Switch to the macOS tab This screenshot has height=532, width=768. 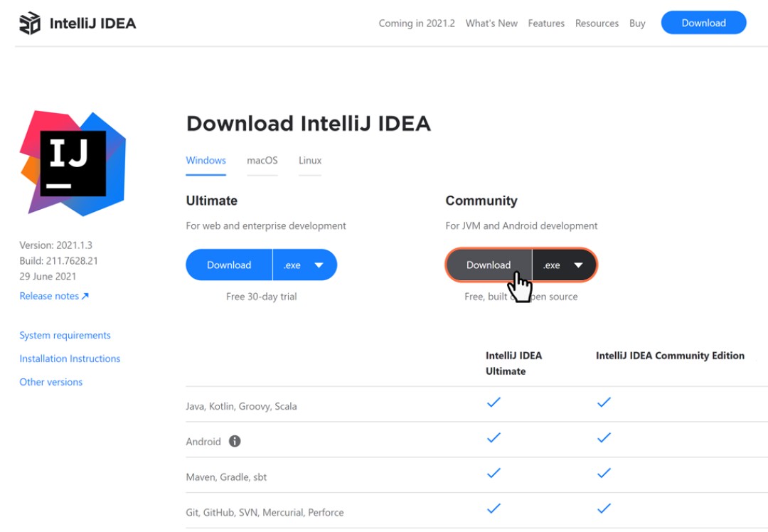tap(262, 161)
